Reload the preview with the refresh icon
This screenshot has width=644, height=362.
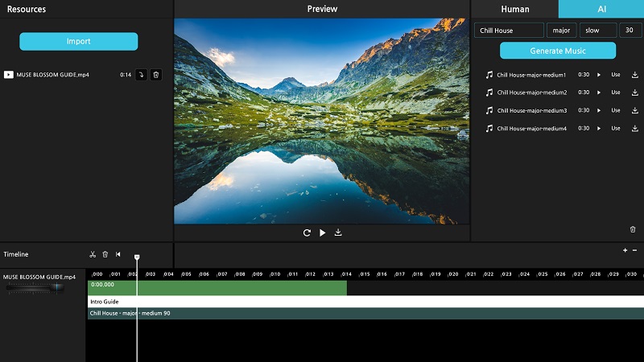(307, 232)
